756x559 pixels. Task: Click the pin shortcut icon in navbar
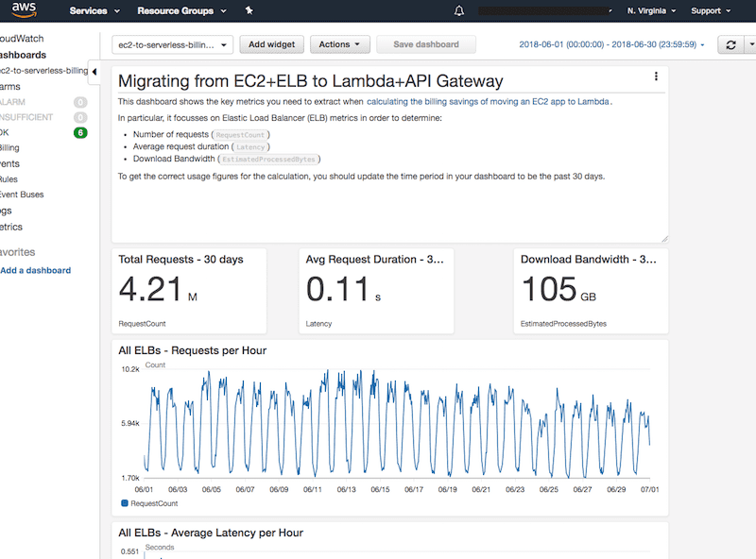pyautogui.click(x=249, y=11)
